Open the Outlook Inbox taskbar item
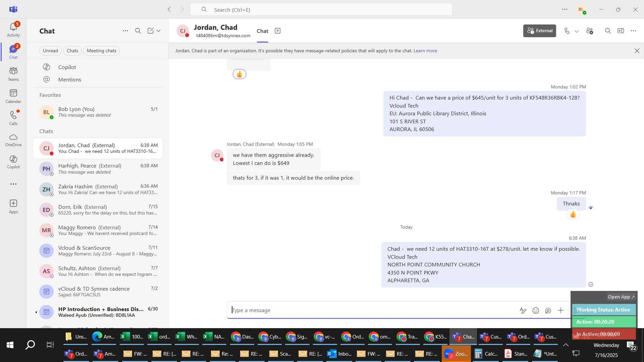The image size is (644, 362). click(340, 354)
